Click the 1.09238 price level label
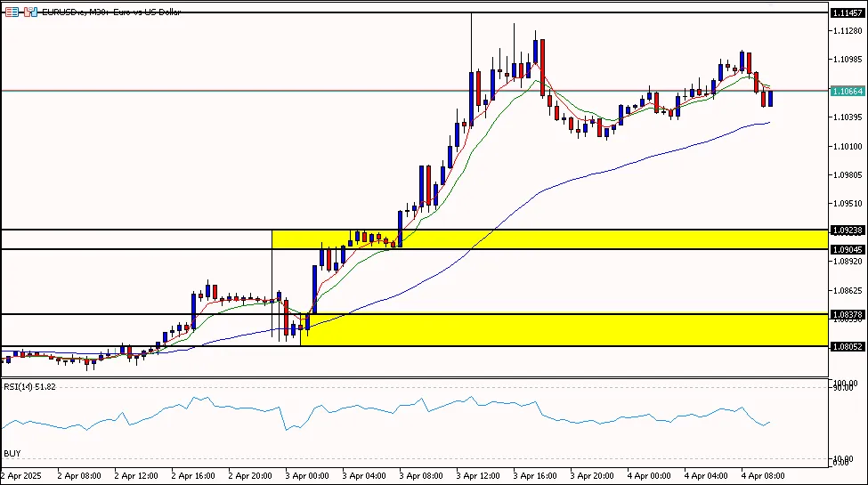This screenshot has width=868, height=485. coord(847,230)
